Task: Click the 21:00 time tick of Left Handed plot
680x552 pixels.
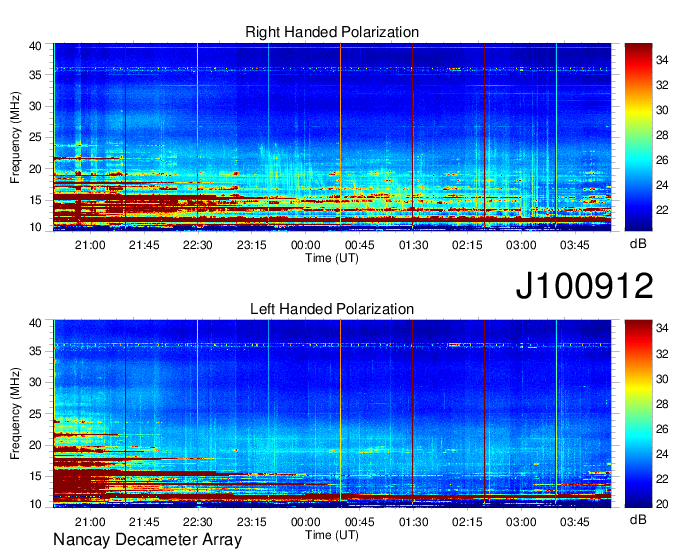Action: click(90, 522)
